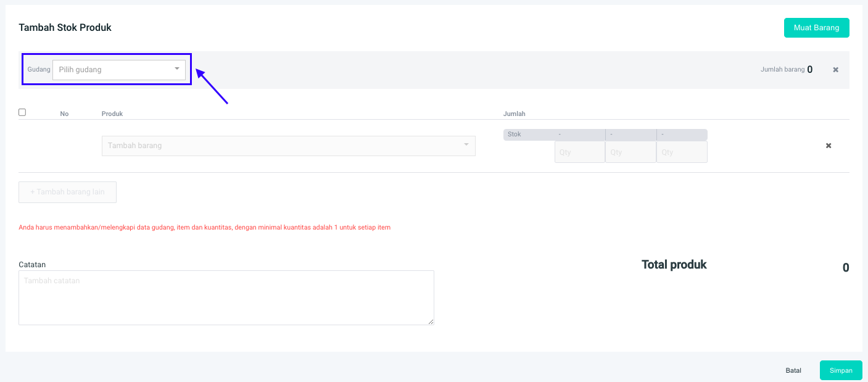Screen dimensions: 868x382
Task: Click the caret arrow of Tambah barang selector
Action: pyautogui.click(x=466, y=145)
